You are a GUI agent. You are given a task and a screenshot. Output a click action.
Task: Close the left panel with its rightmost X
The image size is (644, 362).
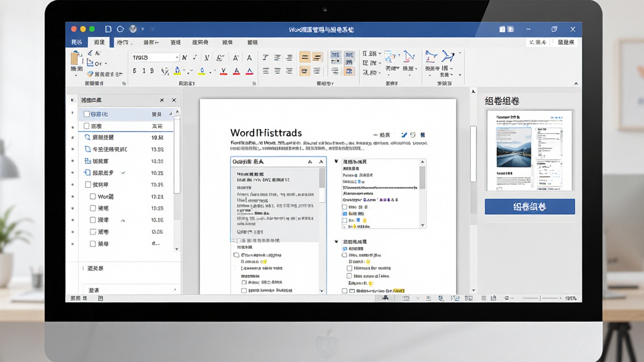pos(174,100)
